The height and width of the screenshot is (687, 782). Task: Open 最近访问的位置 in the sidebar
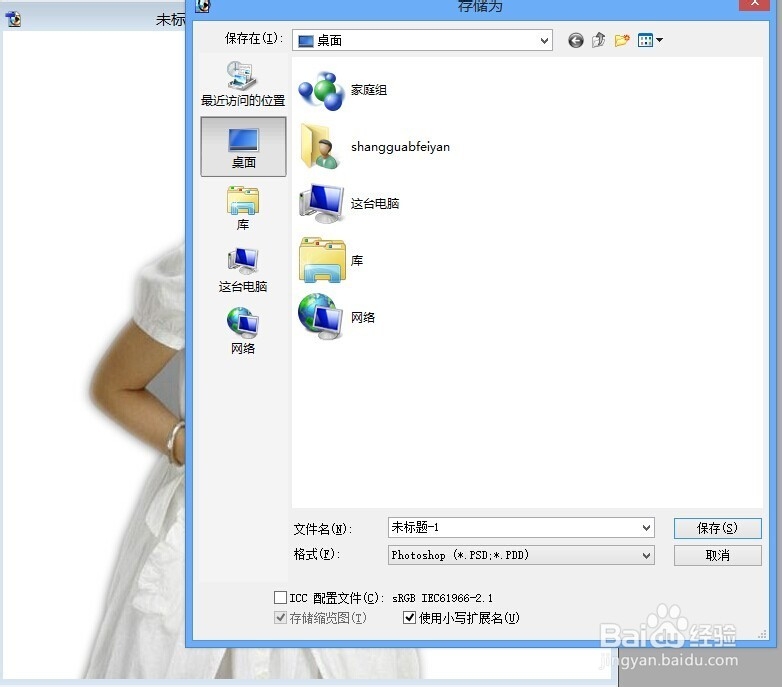click(x=243, y=83)
